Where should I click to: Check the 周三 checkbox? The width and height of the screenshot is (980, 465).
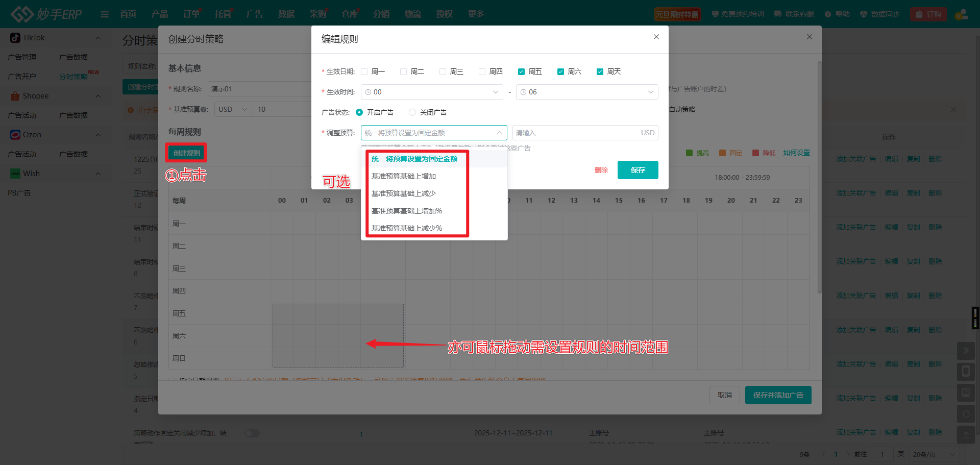click(x=443, y=72)
